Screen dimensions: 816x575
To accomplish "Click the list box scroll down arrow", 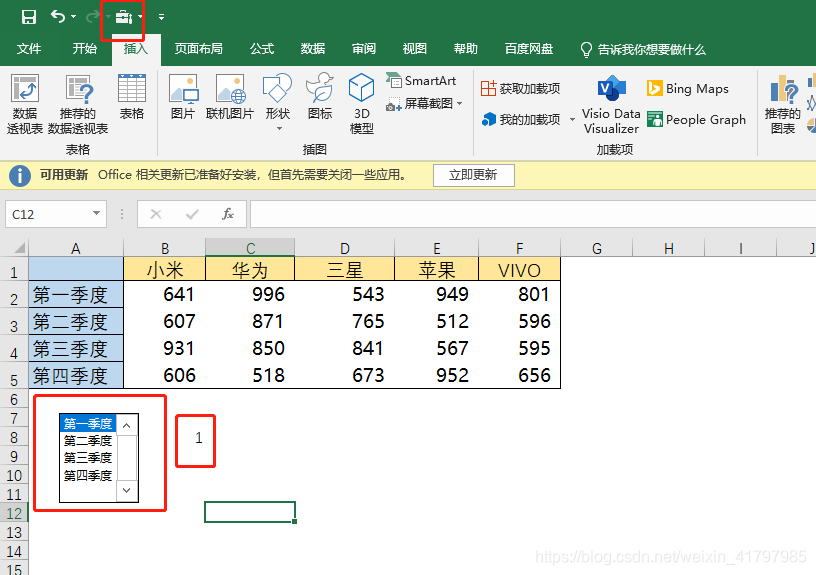I will 126,490.
